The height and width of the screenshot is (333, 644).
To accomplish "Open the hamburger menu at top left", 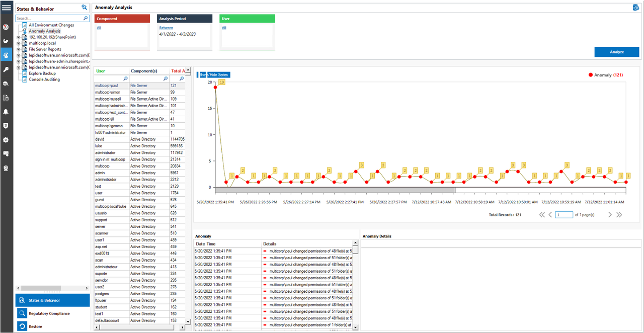I will pyautogui.click(x=7, y=8).
